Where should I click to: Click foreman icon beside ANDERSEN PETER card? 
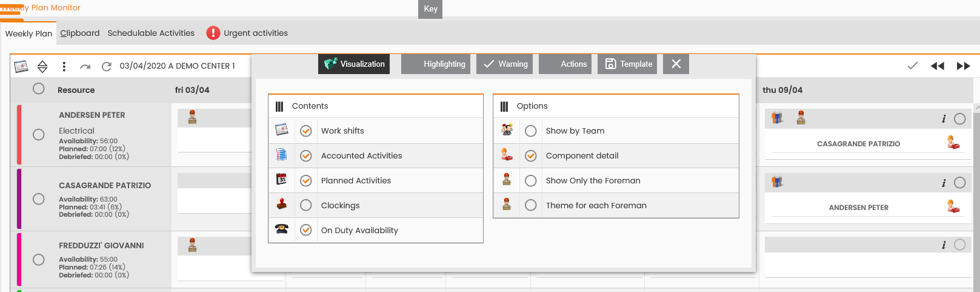tap(953, 206)
